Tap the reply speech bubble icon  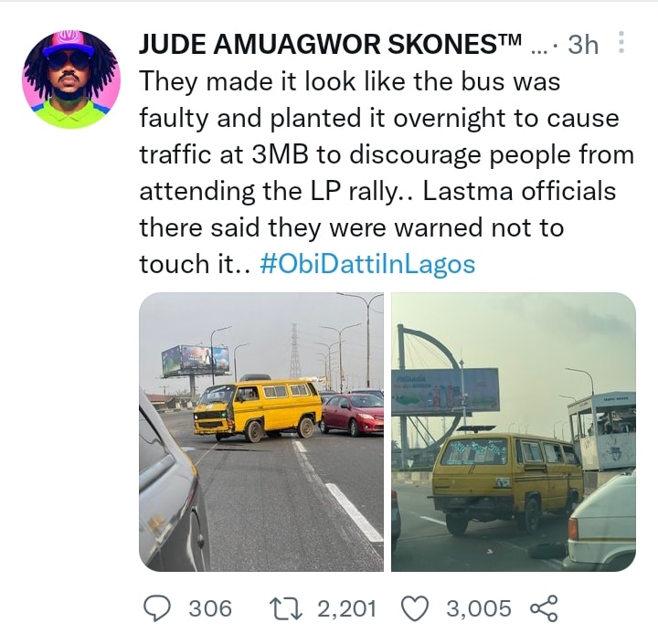pyautogui.click(x=157, y=608)
